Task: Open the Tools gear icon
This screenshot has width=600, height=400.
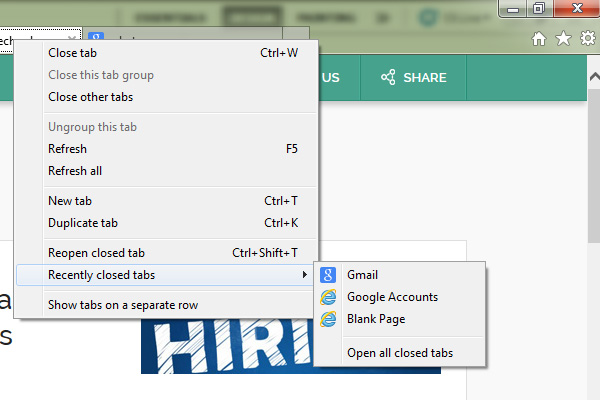Action: point(588,38)
